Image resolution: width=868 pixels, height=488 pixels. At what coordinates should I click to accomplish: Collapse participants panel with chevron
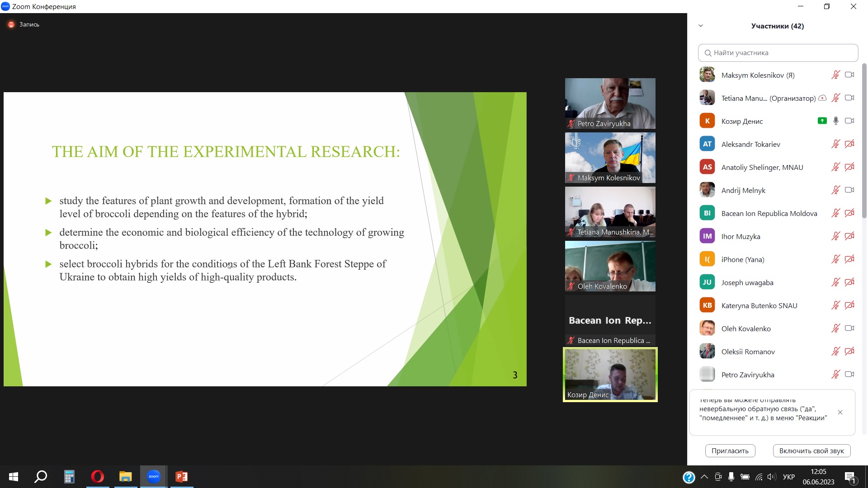701,26
